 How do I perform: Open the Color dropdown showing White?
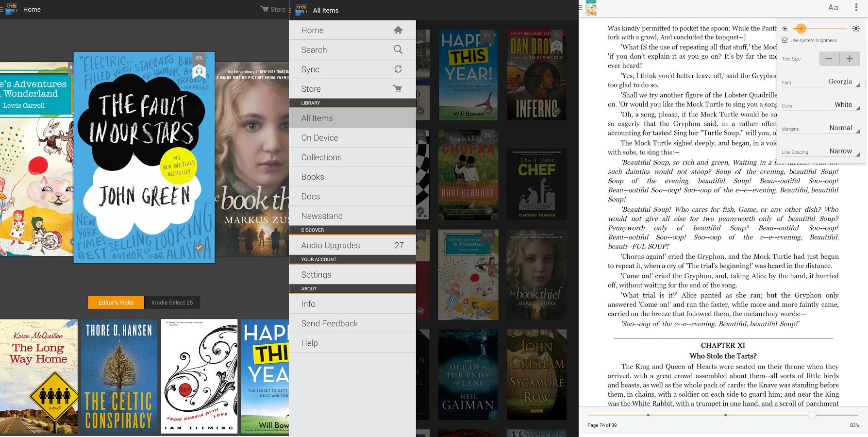[821, 105]
